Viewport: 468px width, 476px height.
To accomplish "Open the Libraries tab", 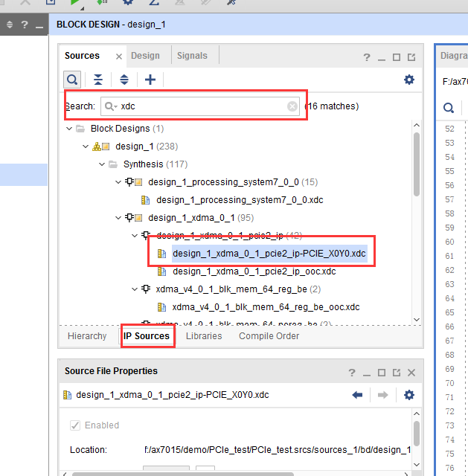I will click(204, 336).
